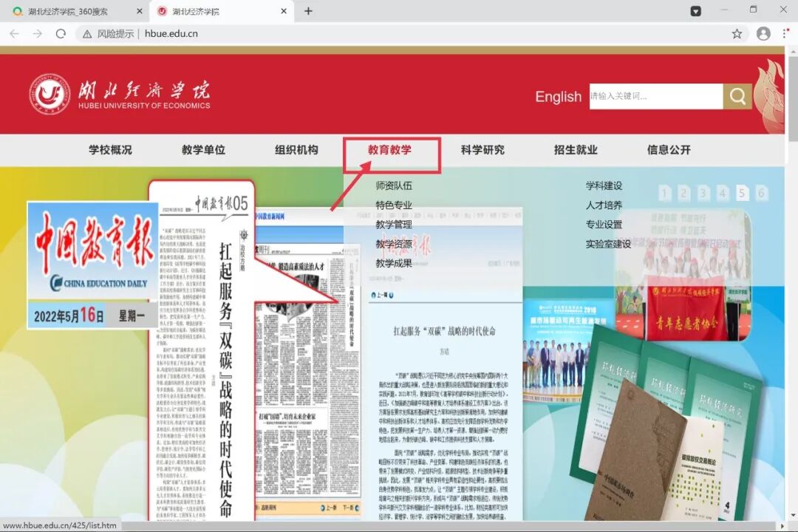This screenshot has width=798, height=532.
Task: Select 学科建设 submenu item
Action: (x=604, y=185)
